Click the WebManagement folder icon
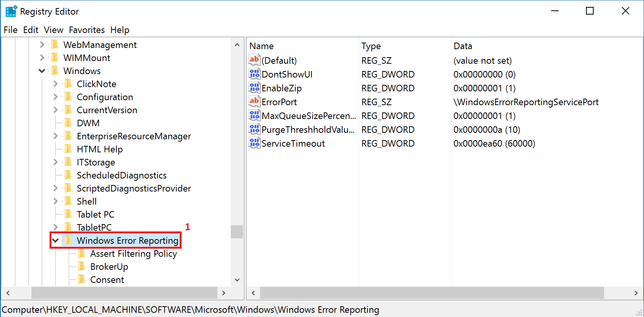Screen dimensions: 644x317 pos(55,45)
